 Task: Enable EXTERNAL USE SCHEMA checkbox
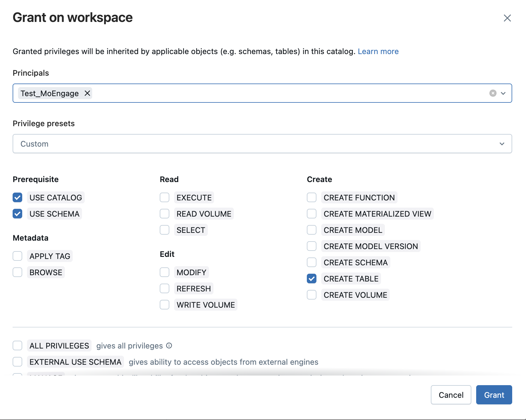pos(17,362)
